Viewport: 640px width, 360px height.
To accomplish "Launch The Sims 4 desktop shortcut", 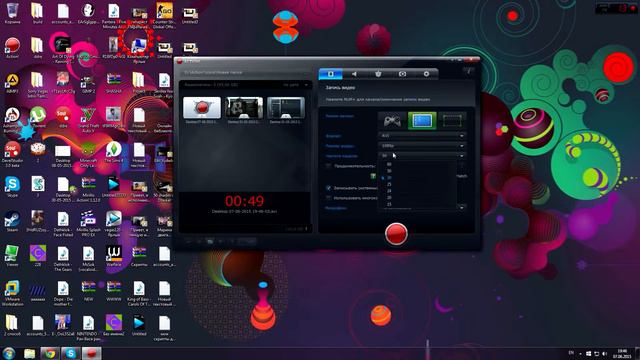I will 113,153.
